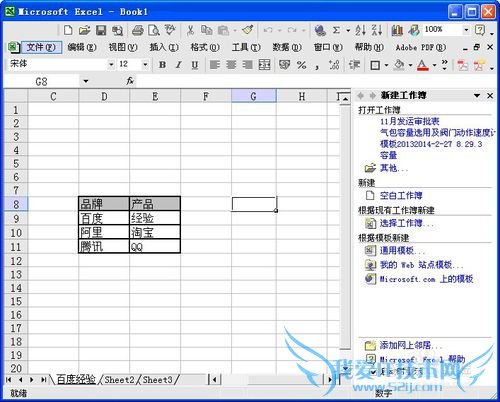Click the 添加网上邻居 link

click(x=411, y=345)
